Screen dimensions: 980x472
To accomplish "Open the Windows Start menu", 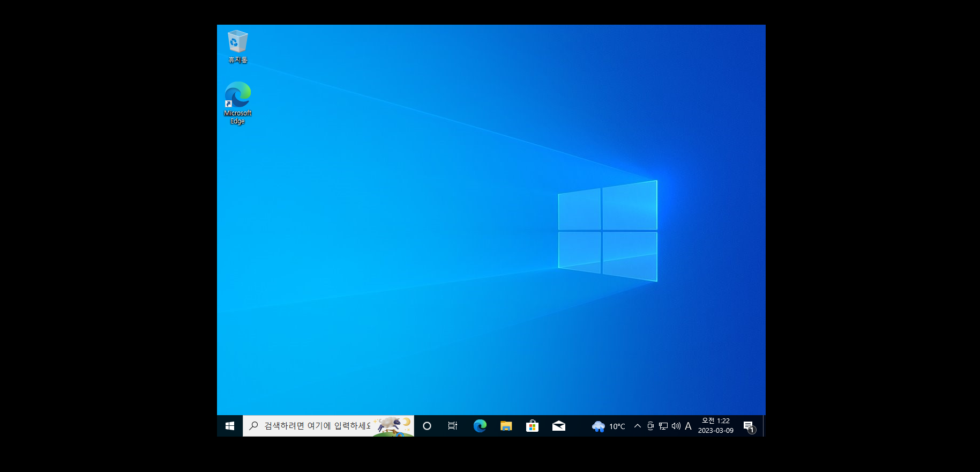I will pos(230,426).
